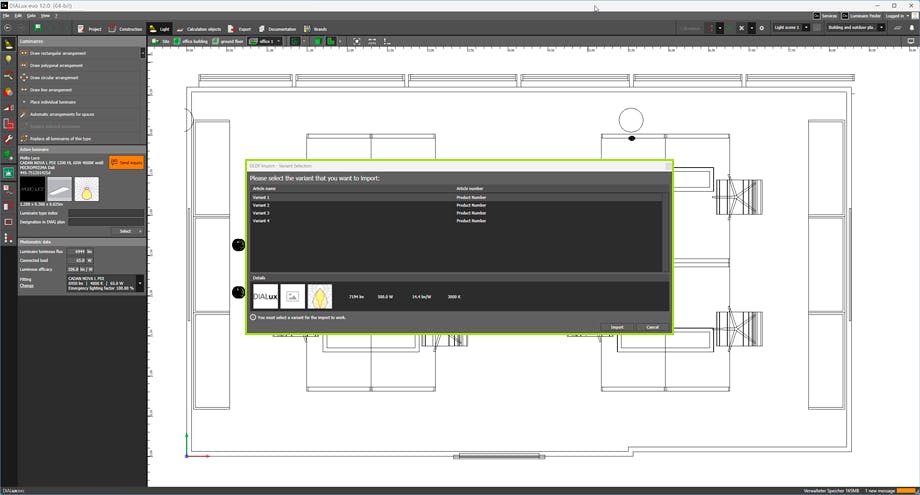The width and height of the screenshot is (920, 495).
Task: Expand the Select button dropdown arrow
Action: point(140,231)
